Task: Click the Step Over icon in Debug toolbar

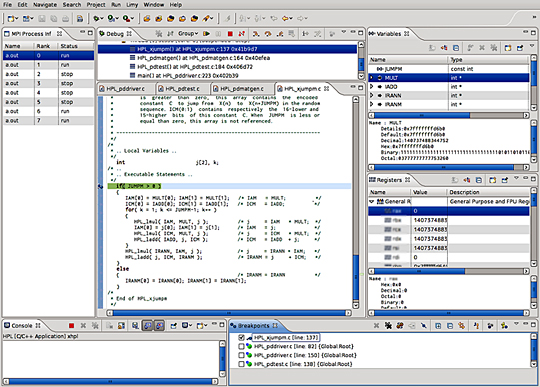Action: [x=268, y=33]
